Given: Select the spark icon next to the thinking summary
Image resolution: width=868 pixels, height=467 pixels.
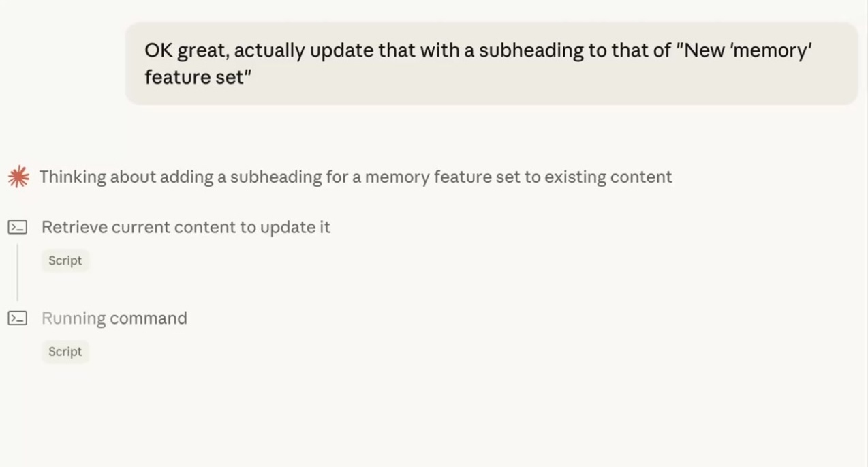Looking at the screenshot, I should coord(18,177).
